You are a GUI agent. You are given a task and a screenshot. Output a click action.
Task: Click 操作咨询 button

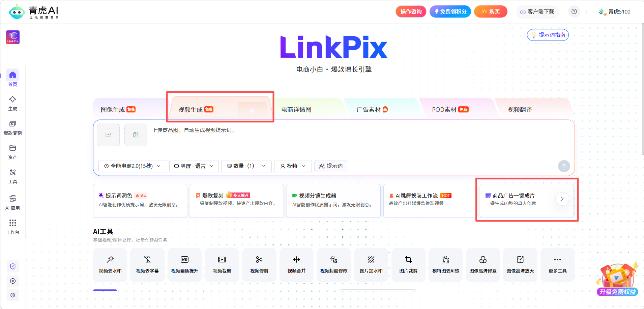coord(411,11)
